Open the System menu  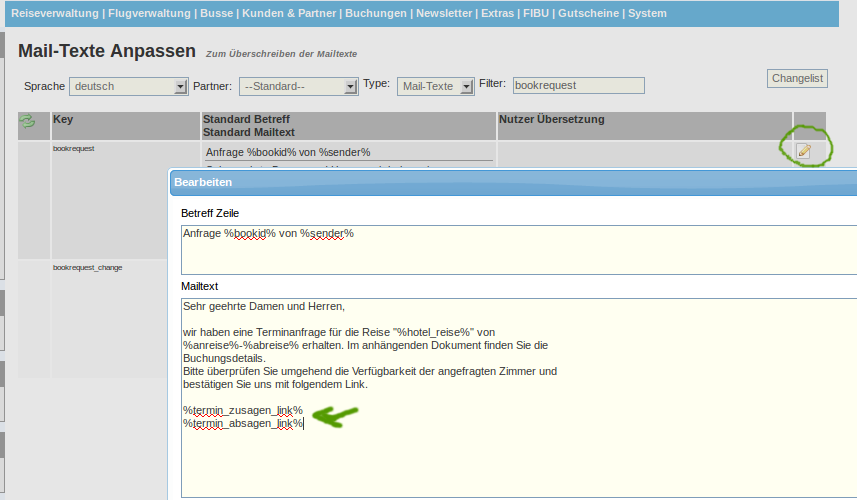[647, 14]
